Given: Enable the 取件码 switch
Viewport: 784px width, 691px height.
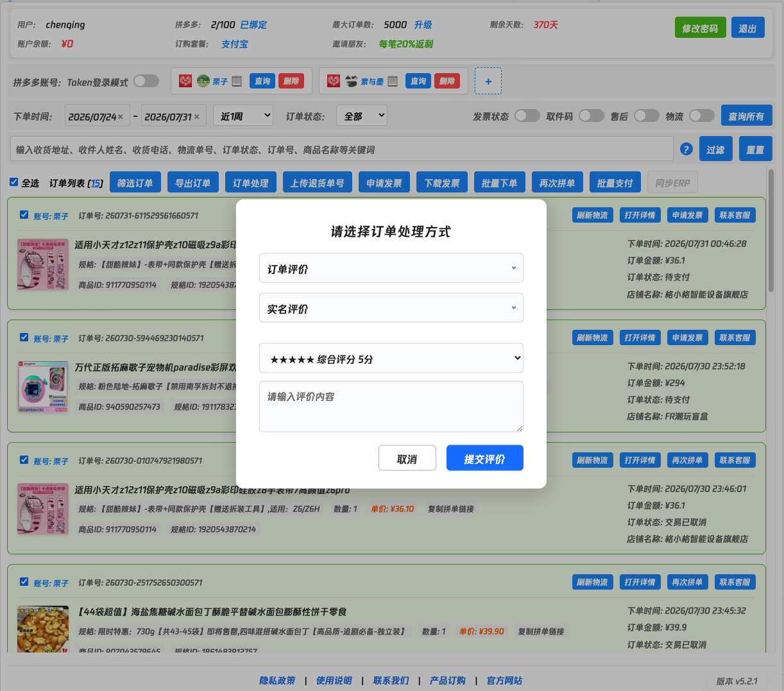Looking at the screenshot, I should 592,115.
